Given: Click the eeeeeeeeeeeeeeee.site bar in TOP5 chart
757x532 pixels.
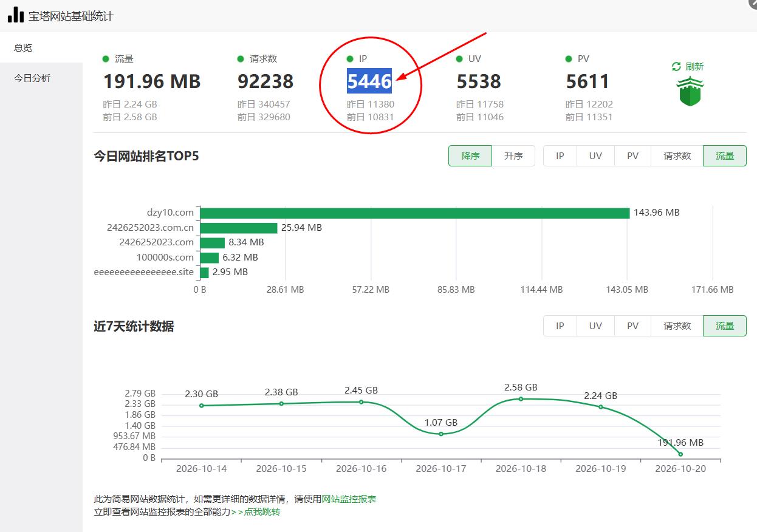Looking at the screenshot, I should pyautogui.click(x=205, y=272).
